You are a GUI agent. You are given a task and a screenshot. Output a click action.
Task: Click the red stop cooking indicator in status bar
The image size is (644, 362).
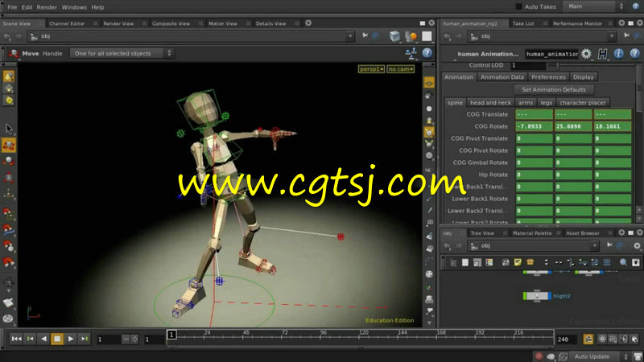coord(539,356)
